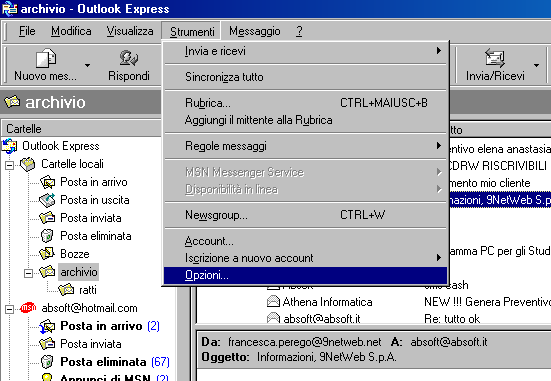Image resolution: width=551 pixels, height=381 pixels.
Task: Collapse the Cartelle locali tree node
Action: coord(10,165)
